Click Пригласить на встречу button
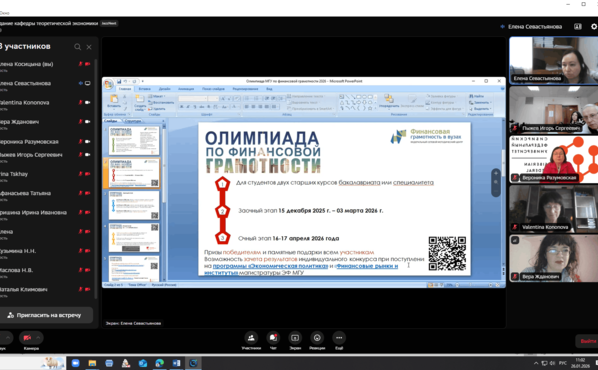The height and width of the screenshot is (370, 598). [46, 315]
